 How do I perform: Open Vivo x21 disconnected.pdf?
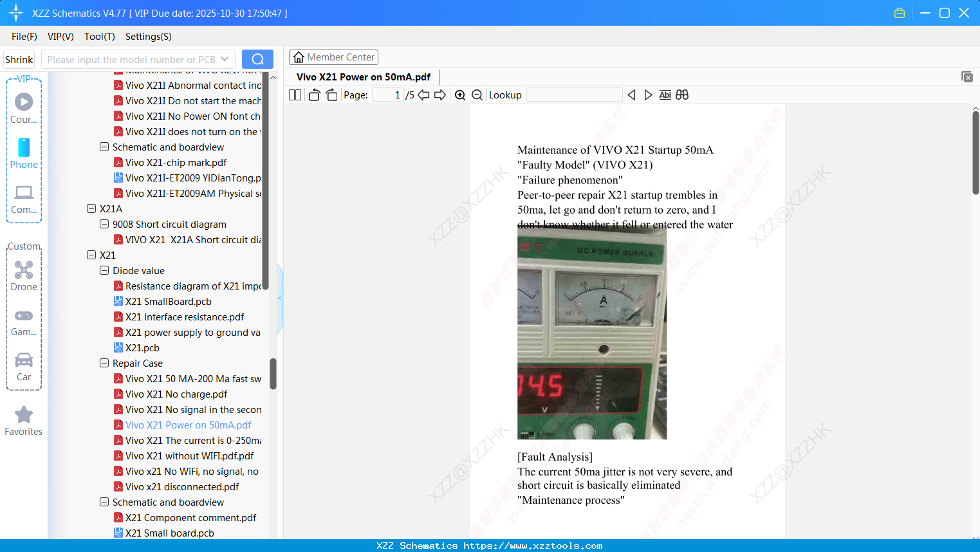[x=176, y=486]
